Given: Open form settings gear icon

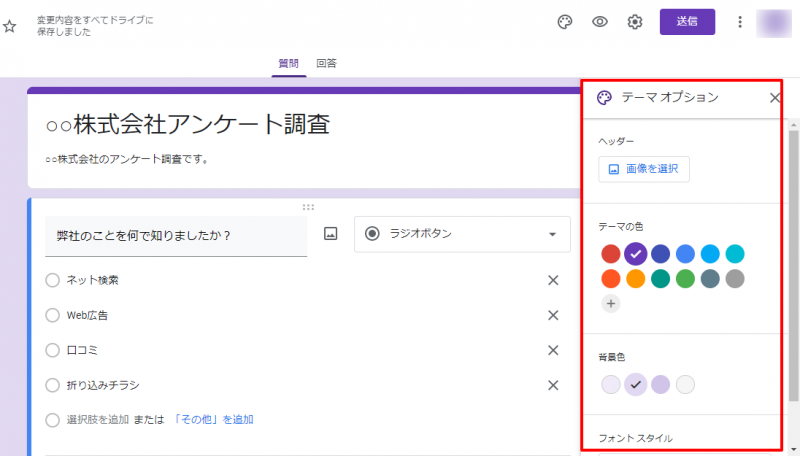Looking at the screenshot, I should click(635, 22).
